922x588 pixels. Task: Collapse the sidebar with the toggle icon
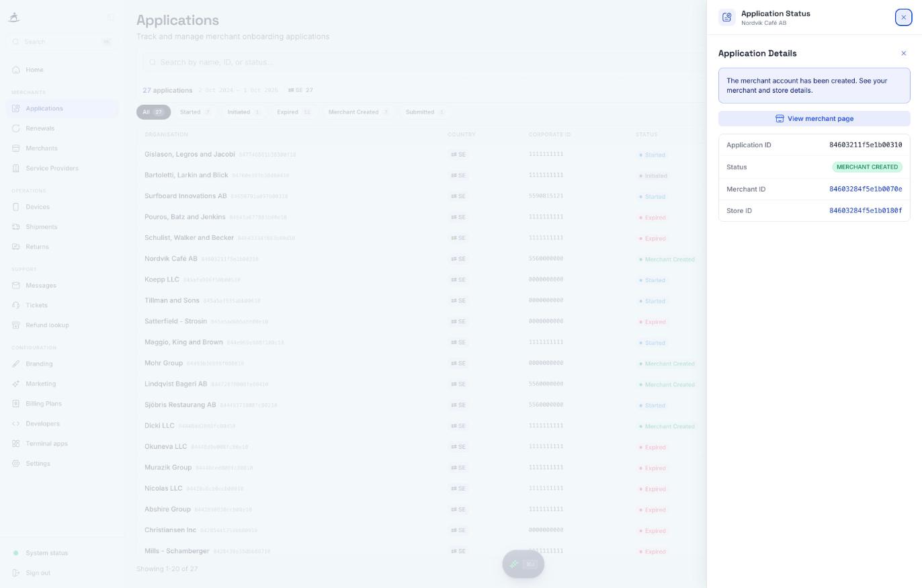[111, 17]
